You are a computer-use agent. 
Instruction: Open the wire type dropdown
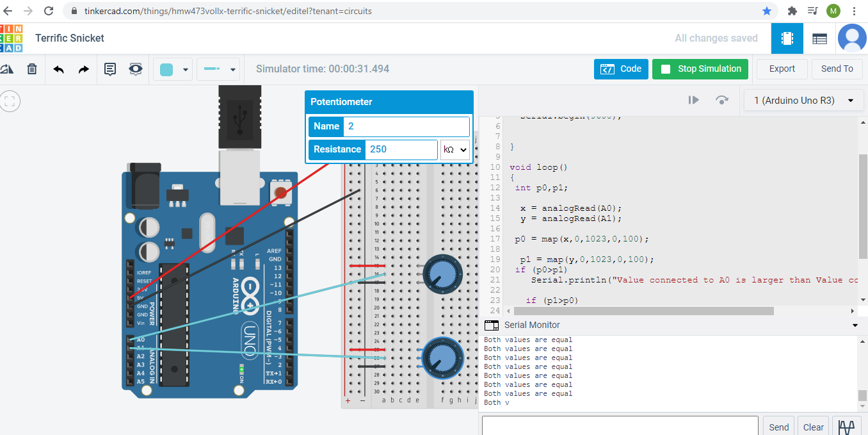coord(234,69)
